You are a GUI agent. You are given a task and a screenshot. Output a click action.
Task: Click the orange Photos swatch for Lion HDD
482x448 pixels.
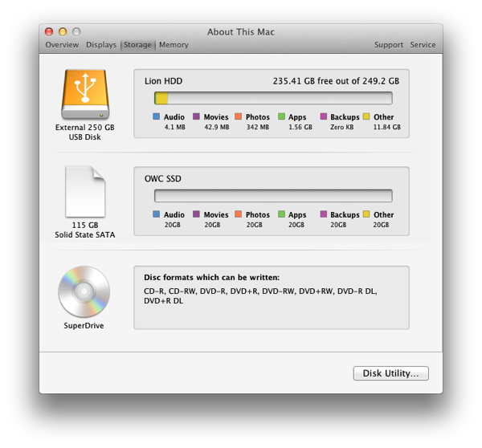click(239, 116)
